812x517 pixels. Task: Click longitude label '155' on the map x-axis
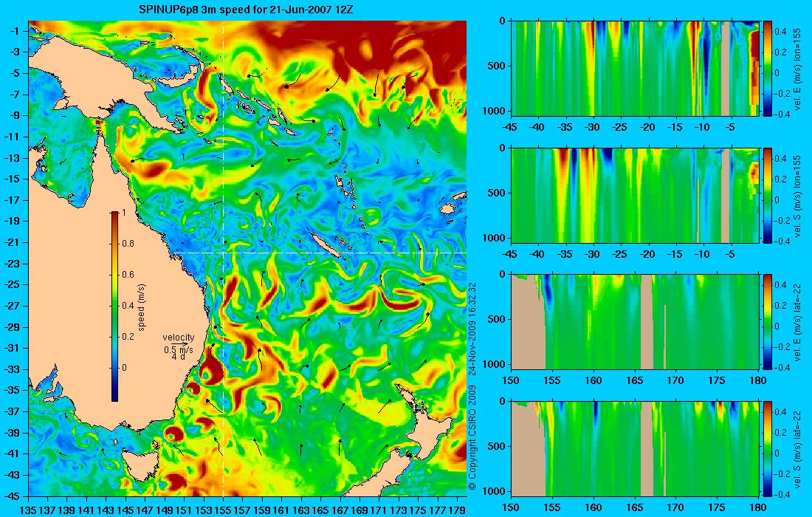(x=223, y=510)
